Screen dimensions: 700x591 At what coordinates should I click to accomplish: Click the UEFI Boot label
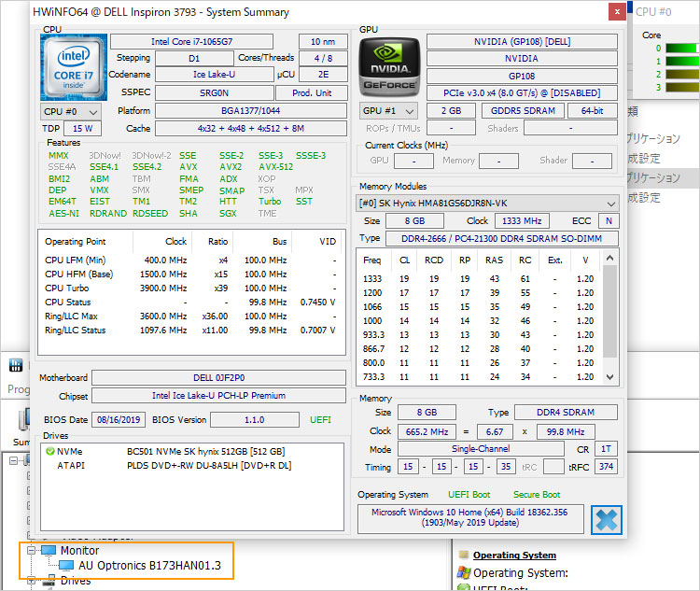pyautogui.click(x=469, y=495)
